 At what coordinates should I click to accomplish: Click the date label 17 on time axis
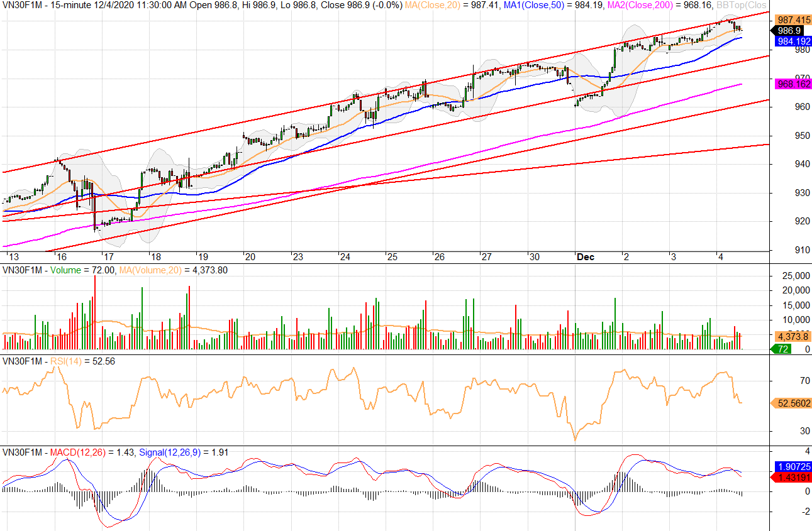tap(108, 257)
